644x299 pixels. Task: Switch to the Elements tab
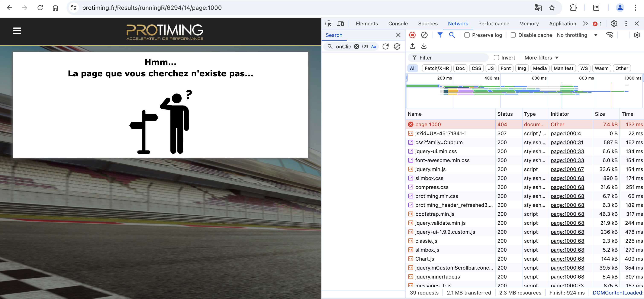[367, 23]
